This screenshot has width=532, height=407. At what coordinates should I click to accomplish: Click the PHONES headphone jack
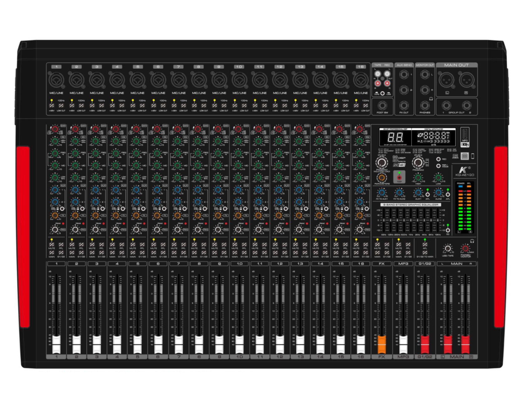coord(425,106)
